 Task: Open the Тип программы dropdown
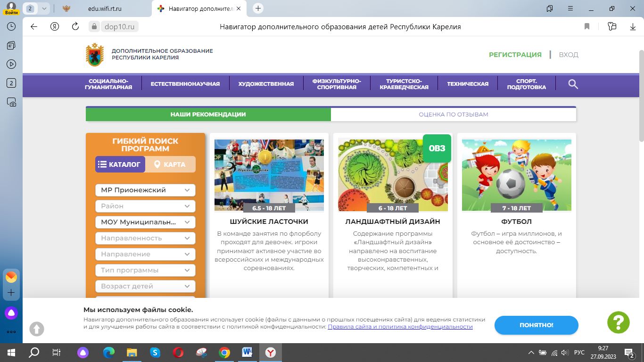tap(145, 270)
